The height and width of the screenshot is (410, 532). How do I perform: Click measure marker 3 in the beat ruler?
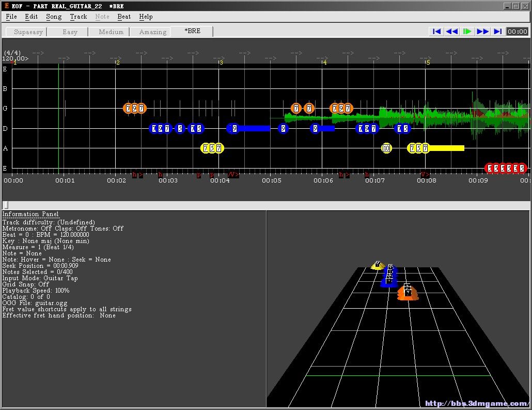(221, 63)
